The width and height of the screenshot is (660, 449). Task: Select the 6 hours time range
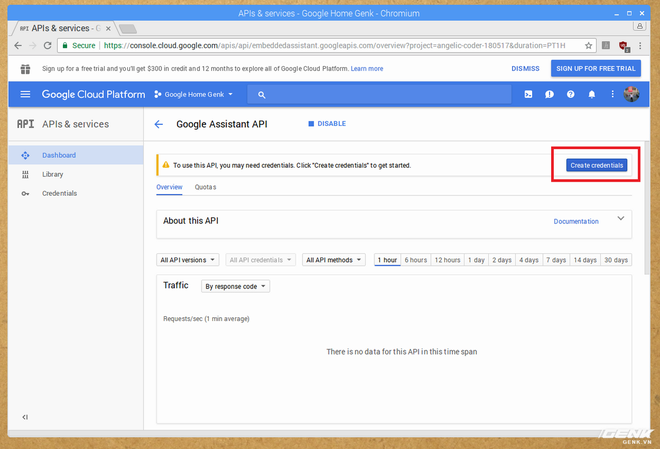[415, 260]
